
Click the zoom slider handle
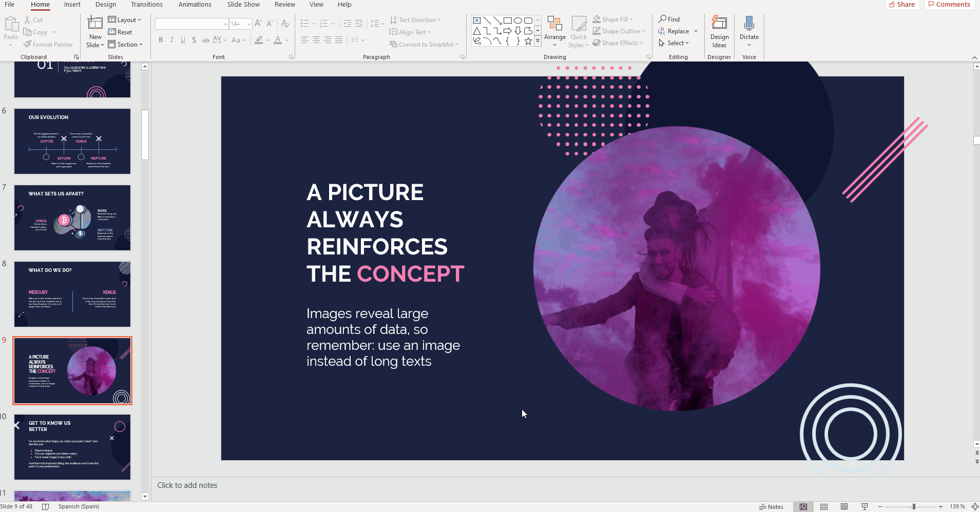pyautogui.click(x=914, y=507)
